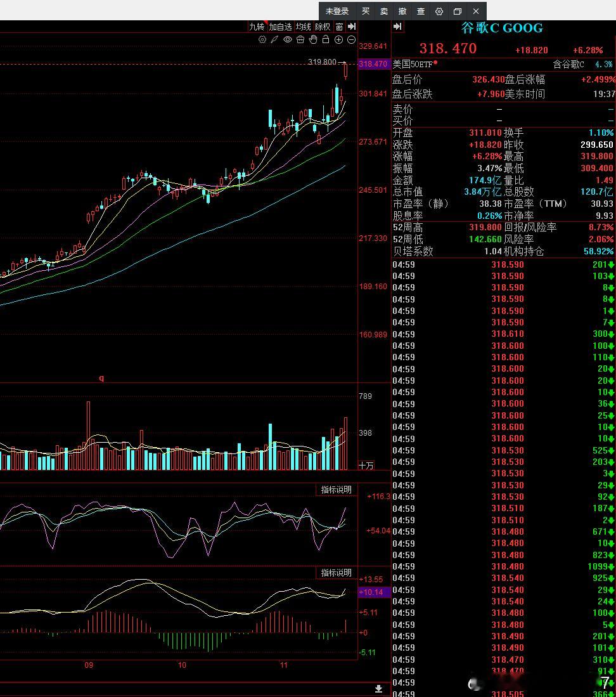Image resolution: width=616 pixels, height=697 pixels.
Task: Click the 11 month axis label
Action: point(283,665)
